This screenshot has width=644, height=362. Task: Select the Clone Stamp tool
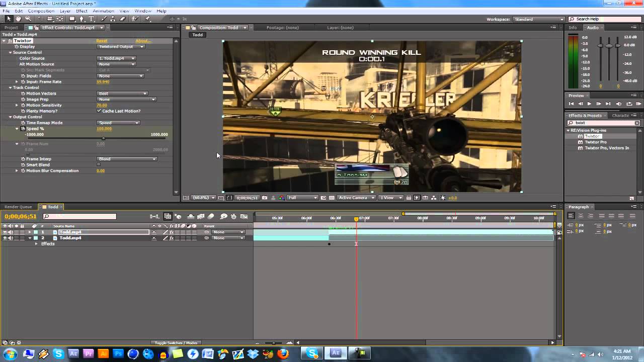(x=112, y=19)
